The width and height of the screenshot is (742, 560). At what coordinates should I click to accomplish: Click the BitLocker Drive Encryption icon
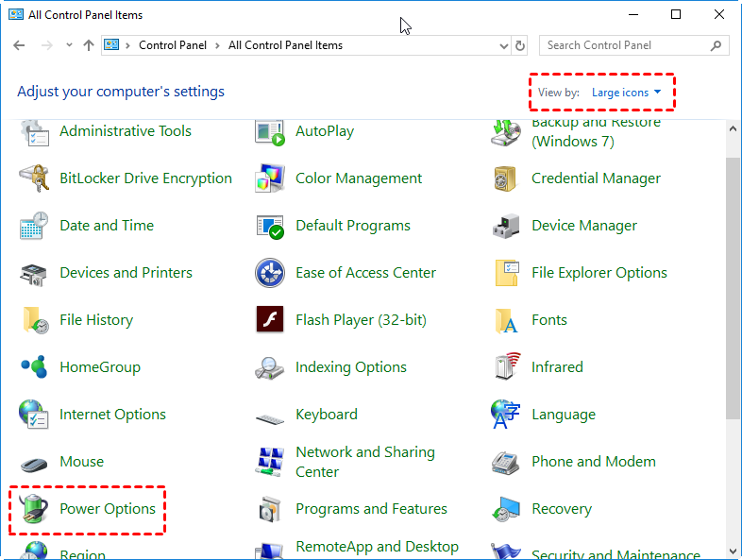(34, 178)
